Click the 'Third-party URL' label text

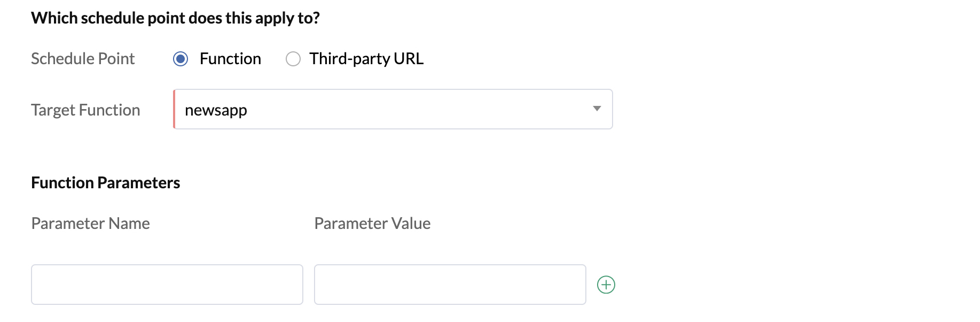point(366,59)
